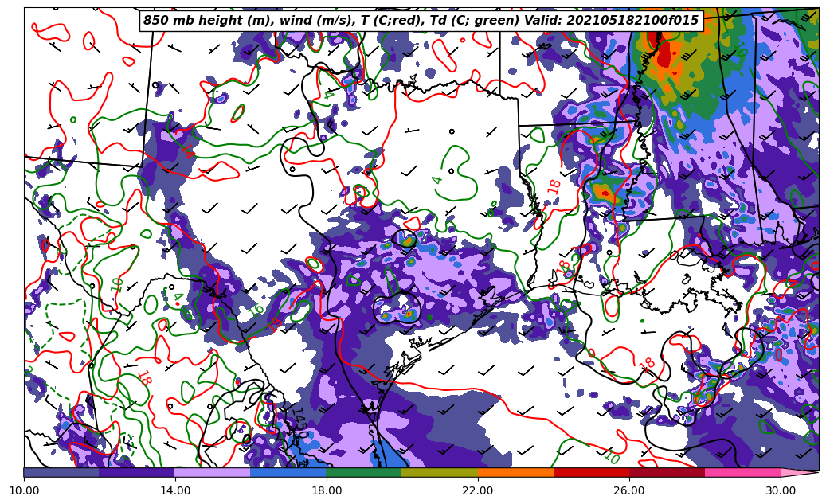The image size is (826, 504).
Task: Select the light lavender colorbar segment after 14.00
Action: click(213, 472)
